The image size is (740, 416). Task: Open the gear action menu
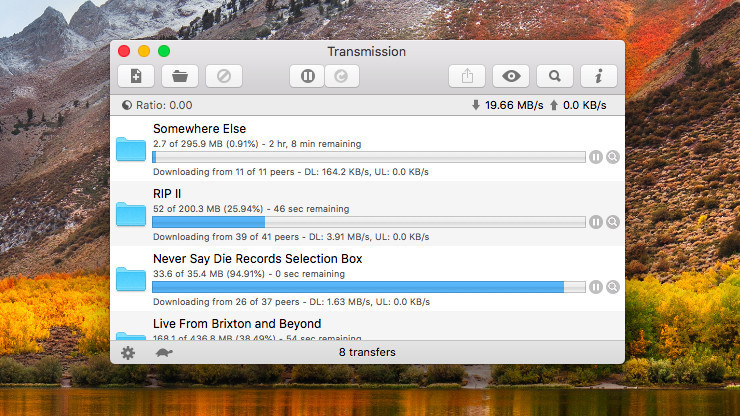coord(128,353)
